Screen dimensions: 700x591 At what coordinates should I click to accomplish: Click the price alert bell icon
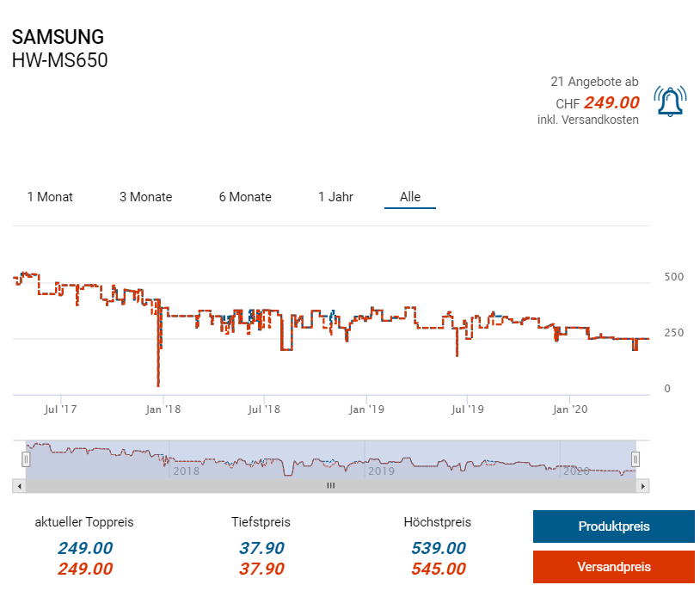tap(669, 102)
